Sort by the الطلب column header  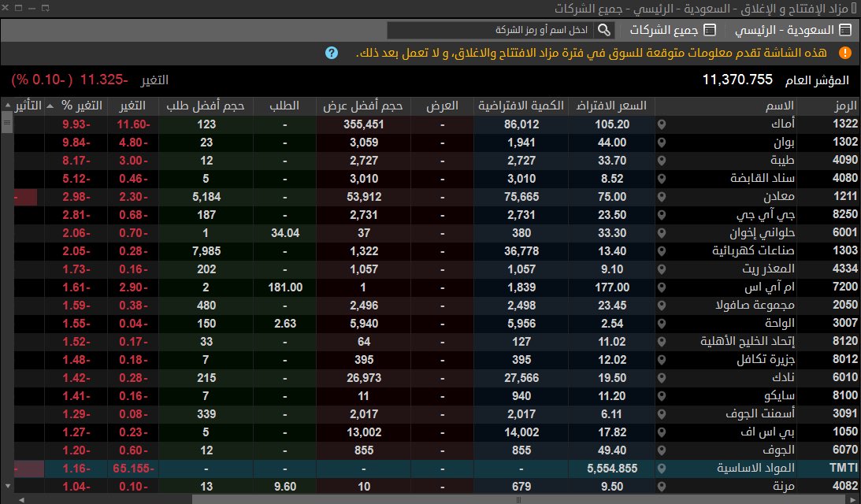click(x=284, y=106)
